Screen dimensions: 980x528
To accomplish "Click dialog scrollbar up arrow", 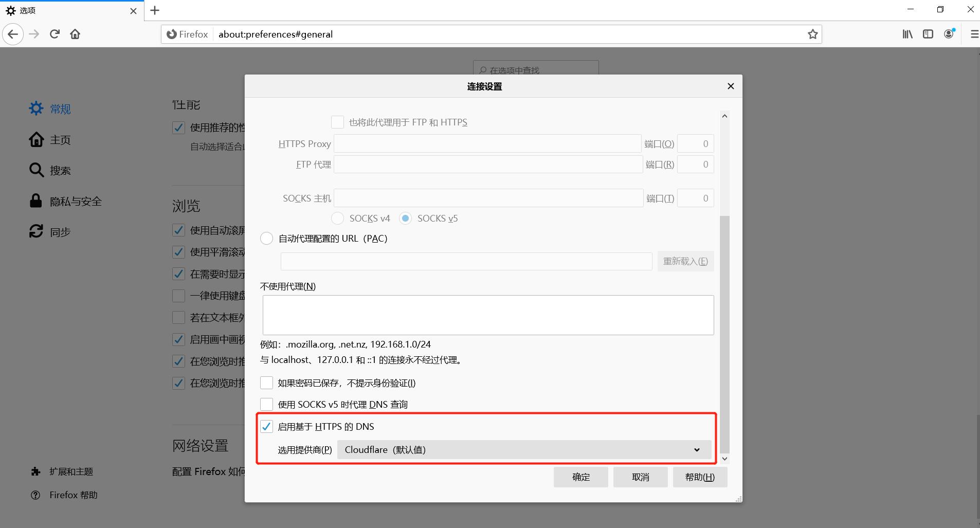I will pyautogui.click(x=724, y=116).
